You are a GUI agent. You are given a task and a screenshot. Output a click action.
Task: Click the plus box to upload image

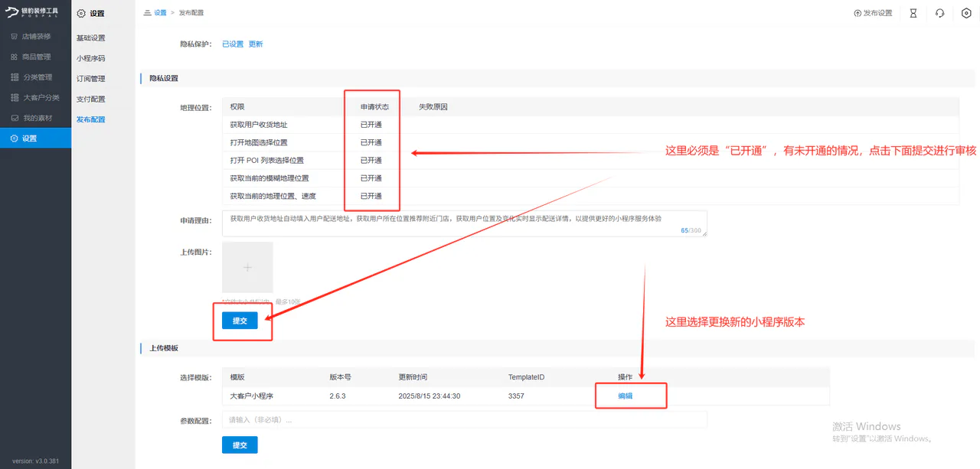[x=247, y=268]
